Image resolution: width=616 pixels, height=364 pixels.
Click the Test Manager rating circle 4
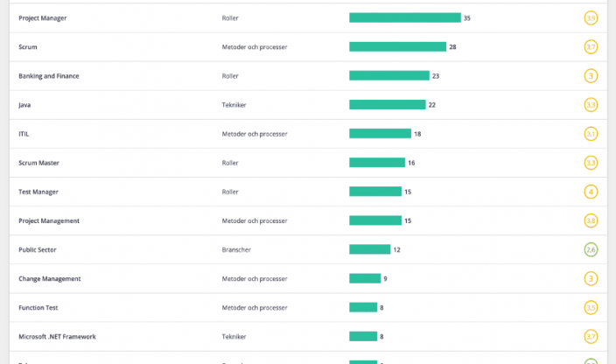pos(591,192)
